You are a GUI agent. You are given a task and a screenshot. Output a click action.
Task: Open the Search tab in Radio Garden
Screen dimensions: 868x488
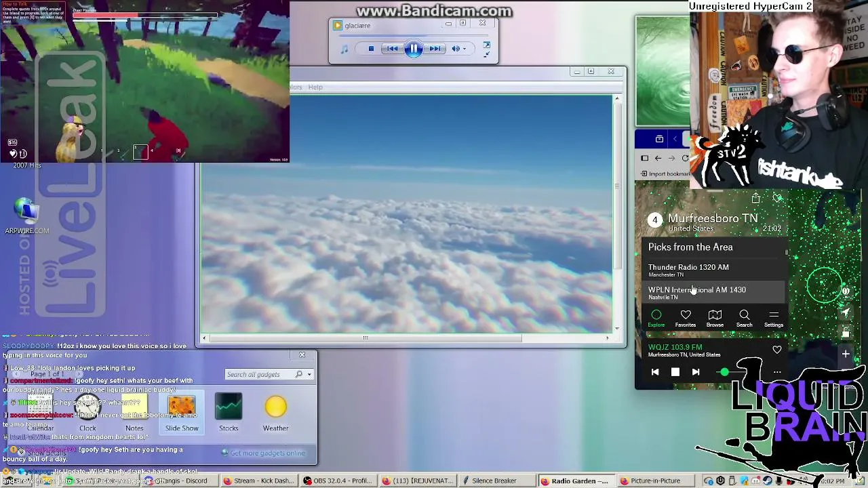tap(744, 318)
